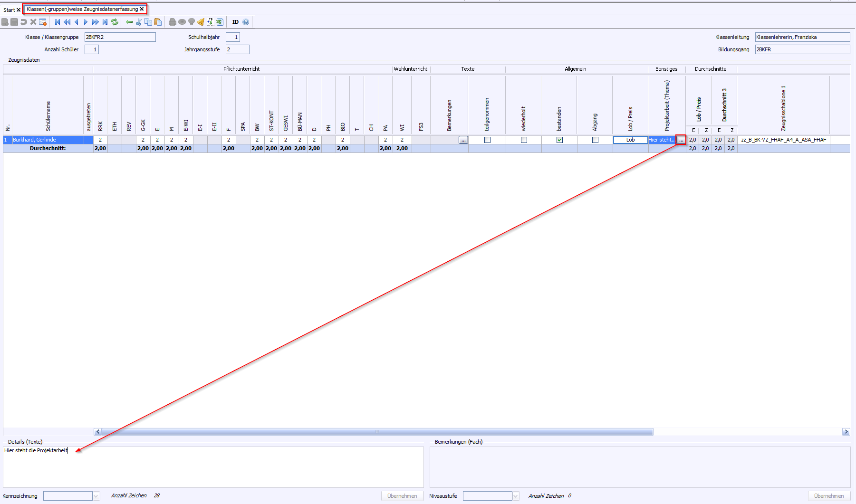The height and width of the screenshot is (504, 856).
Task: Click the ID toolbar button
Action: click(235, 22)
